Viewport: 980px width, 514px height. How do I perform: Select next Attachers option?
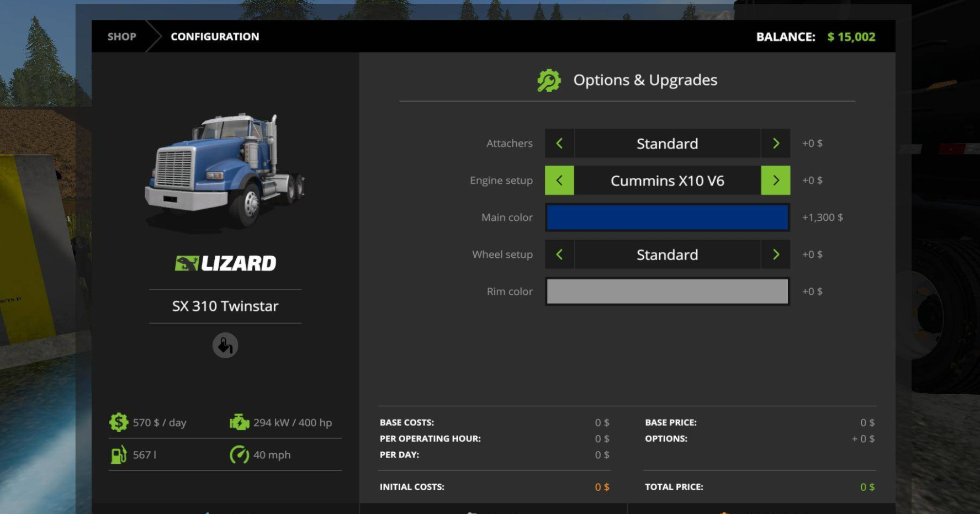point(776,144)
